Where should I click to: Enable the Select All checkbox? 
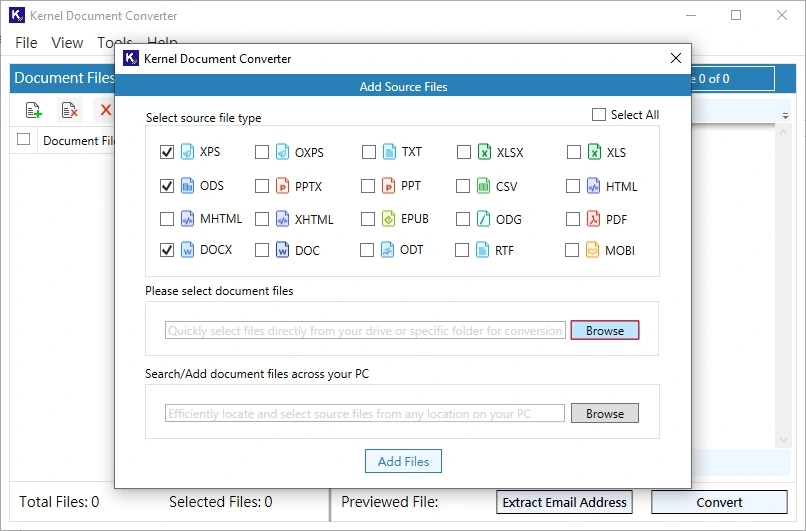coord(599,115)
